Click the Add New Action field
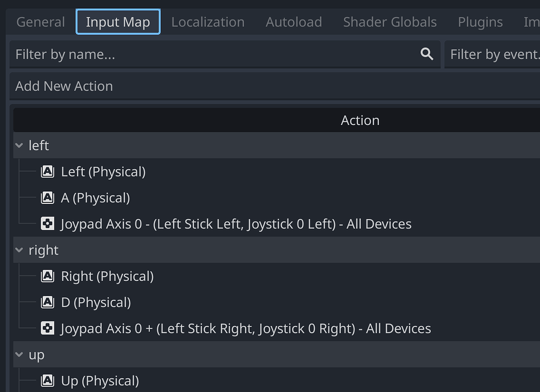Image resolution: width=540 pixels, height=392 pixels. point(264,86)
